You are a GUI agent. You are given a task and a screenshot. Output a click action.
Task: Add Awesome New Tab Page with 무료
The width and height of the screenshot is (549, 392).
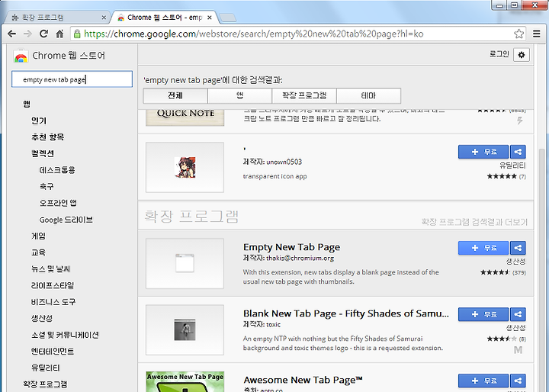click(x=483, y=381)
